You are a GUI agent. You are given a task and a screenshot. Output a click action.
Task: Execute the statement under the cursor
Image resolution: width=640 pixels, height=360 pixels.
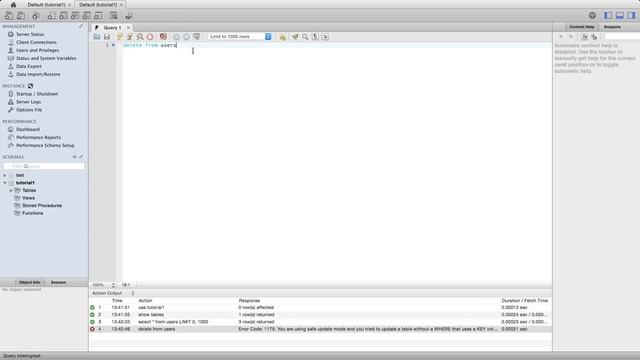coord(130,37)
